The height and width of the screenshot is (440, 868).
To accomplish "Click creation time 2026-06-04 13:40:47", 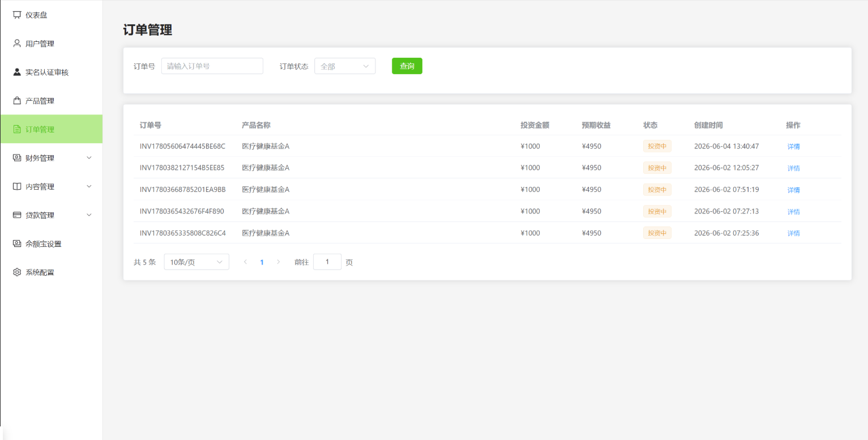I will [726, 146].
